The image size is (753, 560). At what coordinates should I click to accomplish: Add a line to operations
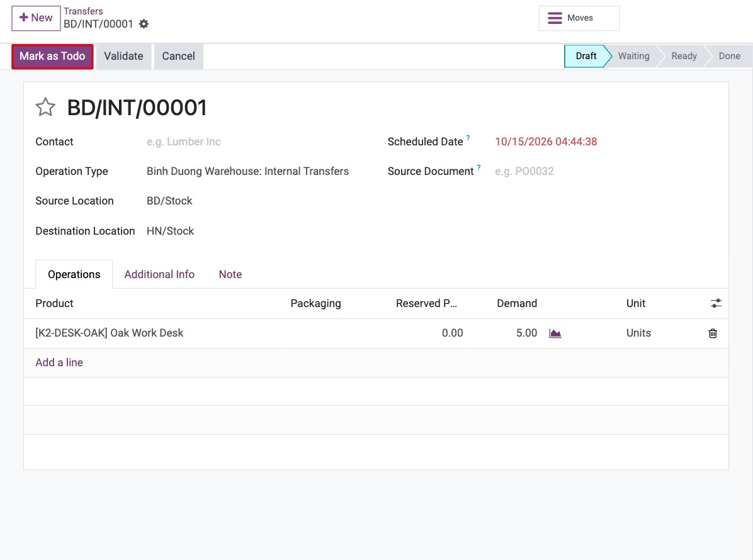pos(59,363)
